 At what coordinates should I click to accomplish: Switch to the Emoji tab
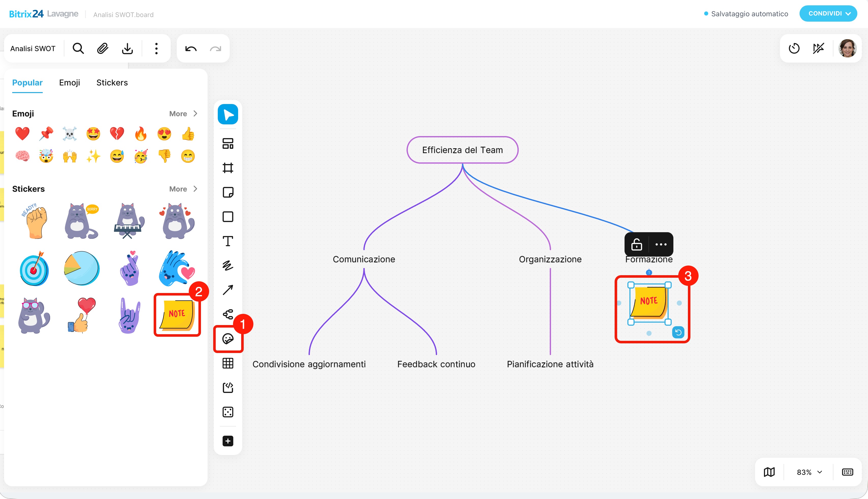pyautogui.click(x=69, y=83)
